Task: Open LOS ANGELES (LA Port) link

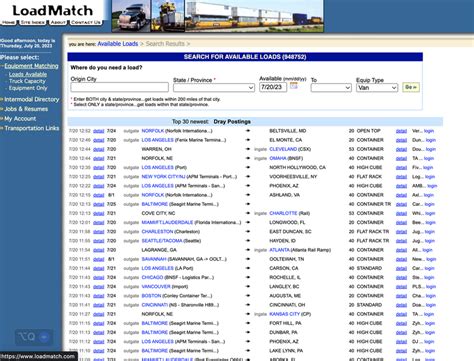Action: pyautogui.click(x=158, y=268)
